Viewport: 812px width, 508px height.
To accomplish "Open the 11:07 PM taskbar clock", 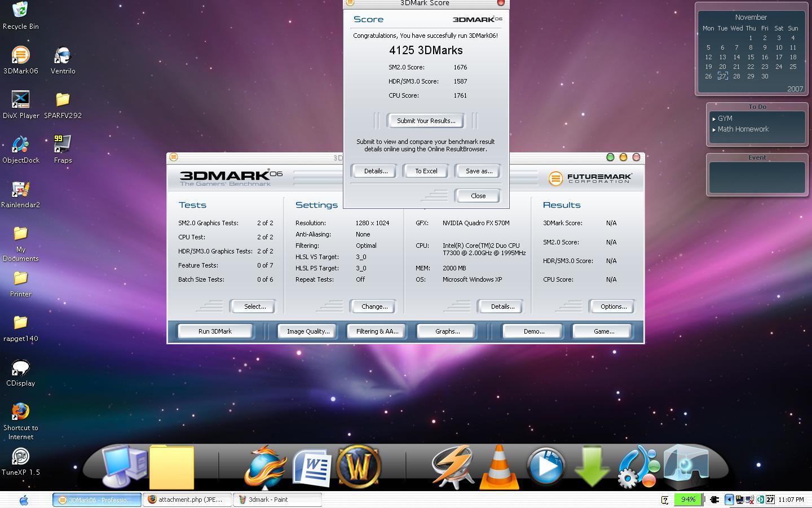I will coord(791,500).
